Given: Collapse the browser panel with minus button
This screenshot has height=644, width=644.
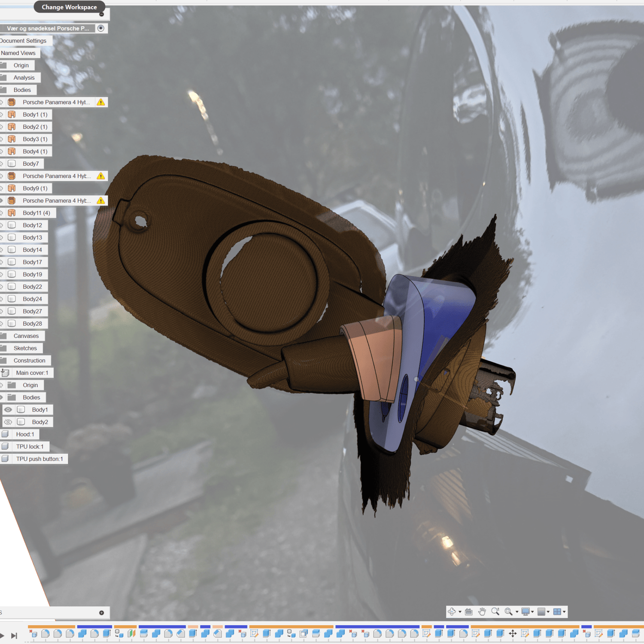Looking at the screenshot, I should tap(102, 15).
